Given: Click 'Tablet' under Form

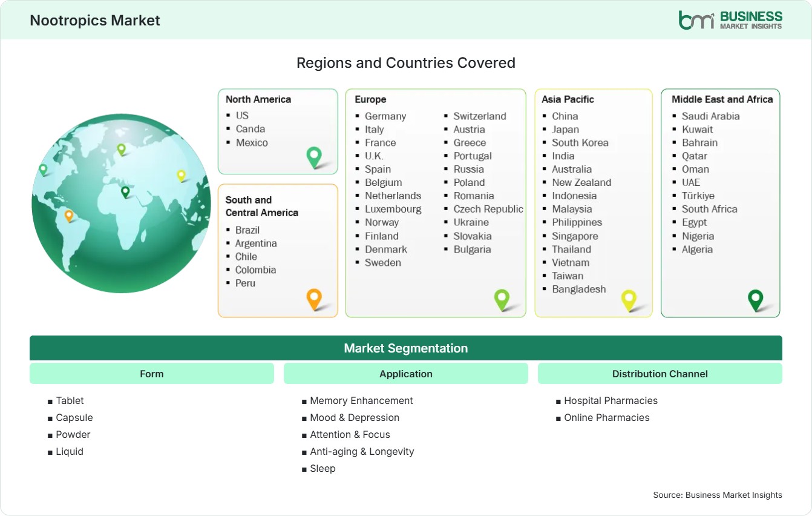Looking at the screenshot, I should 70,400.
